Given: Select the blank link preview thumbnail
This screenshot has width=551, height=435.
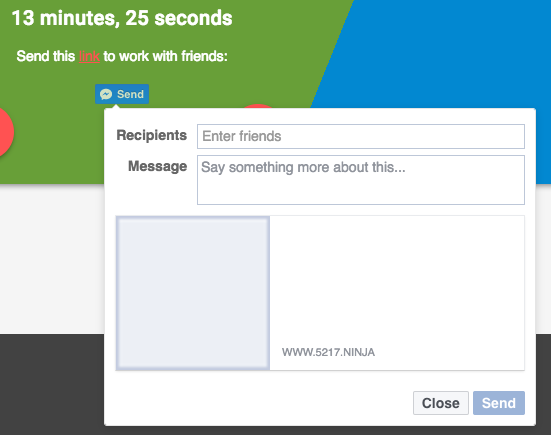Looking at the screenshot, I should tap(193, 293).
